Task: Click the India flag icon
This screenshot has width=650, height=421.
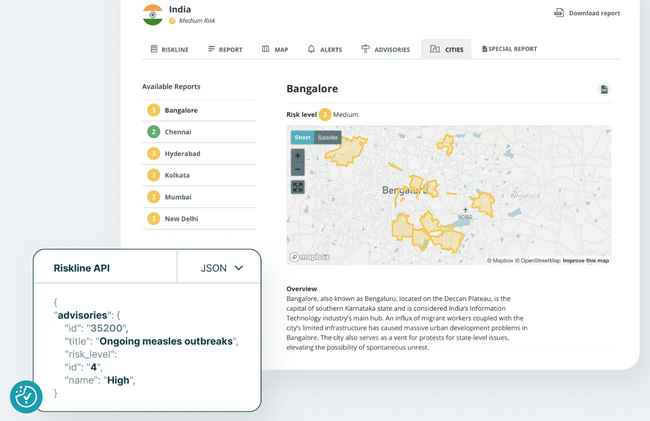Action: pos(153,15)
